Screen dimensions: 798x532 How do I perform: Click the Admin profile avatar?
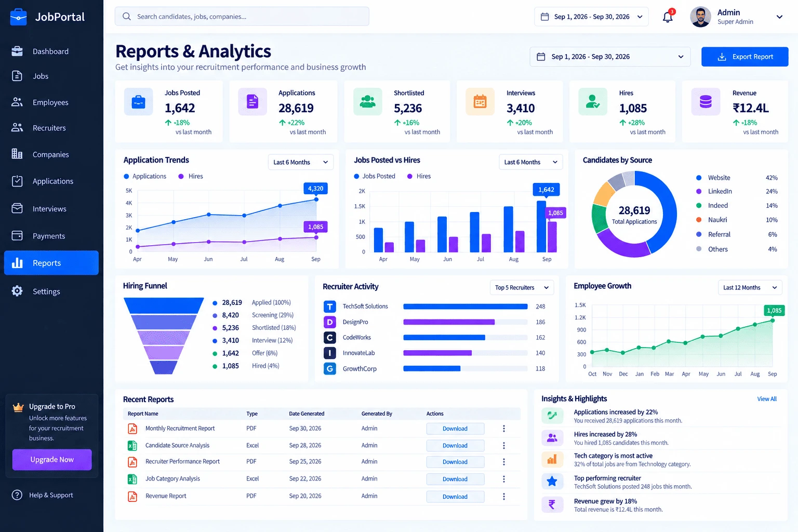click(700, 17)
